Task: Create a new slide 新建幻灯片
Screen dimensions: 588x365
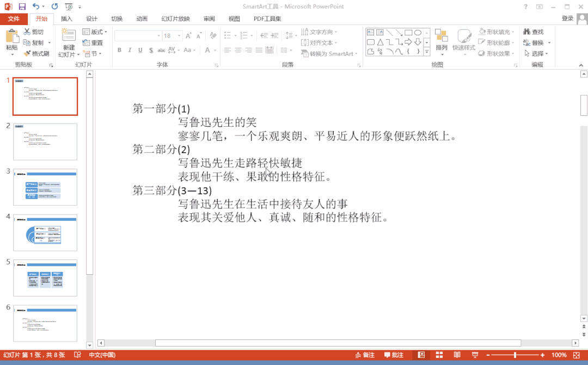Action: click(69, 43)
